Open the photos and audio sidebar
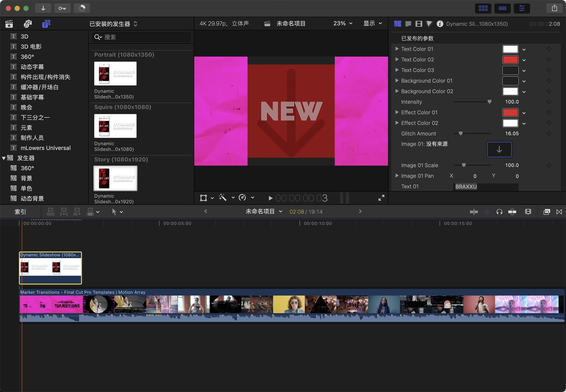This screenshot has height=392, width=566. coord(27,24)
